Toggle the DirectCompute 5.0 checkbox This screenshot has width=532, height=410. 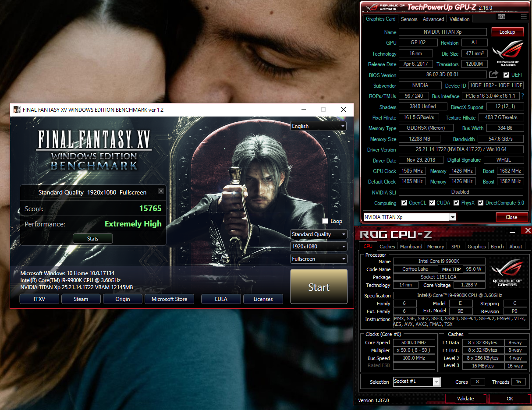(481, 203)
